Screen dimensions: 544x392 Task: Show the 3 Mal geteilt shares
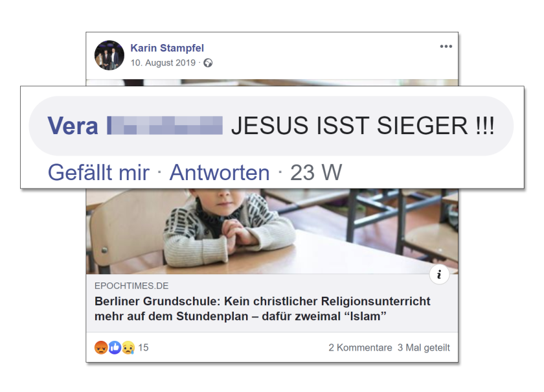coord(424,347)
